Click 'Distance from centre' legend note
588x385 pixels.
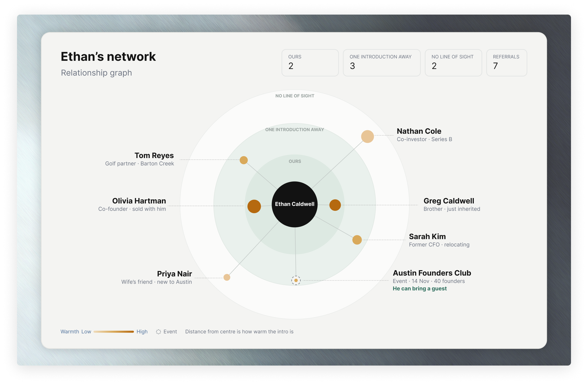[239, 332]
